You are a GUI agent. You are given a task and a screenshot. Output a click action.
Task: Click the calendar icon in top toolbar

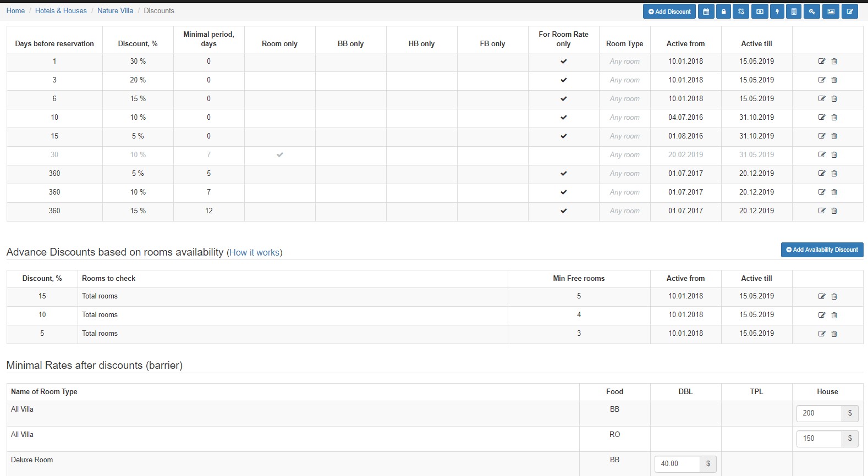point(706,12)
